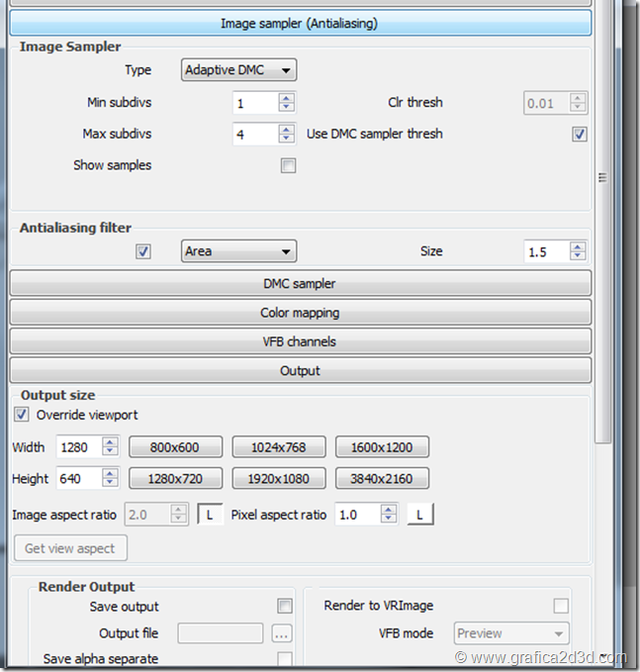Disable Use DMC sampler thresh checkbox
This screenshot has width=640, height=672.
point(580,134)
